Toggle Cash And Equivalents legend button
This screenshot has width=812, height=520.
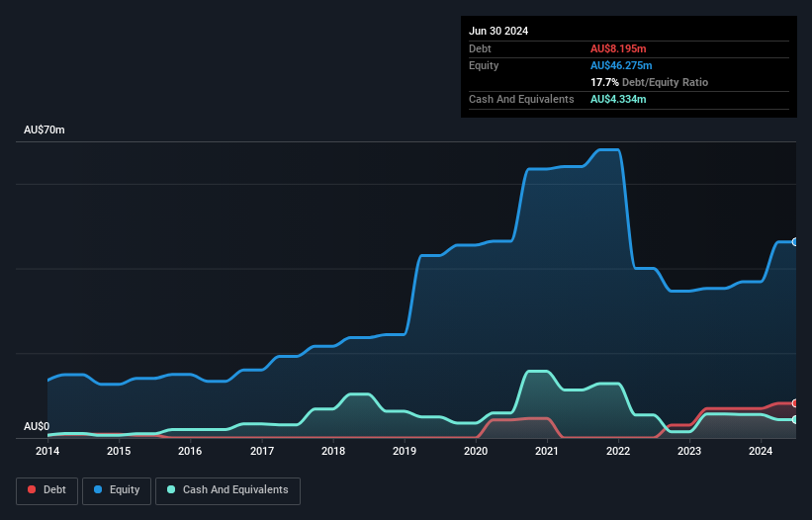point(227,490)
